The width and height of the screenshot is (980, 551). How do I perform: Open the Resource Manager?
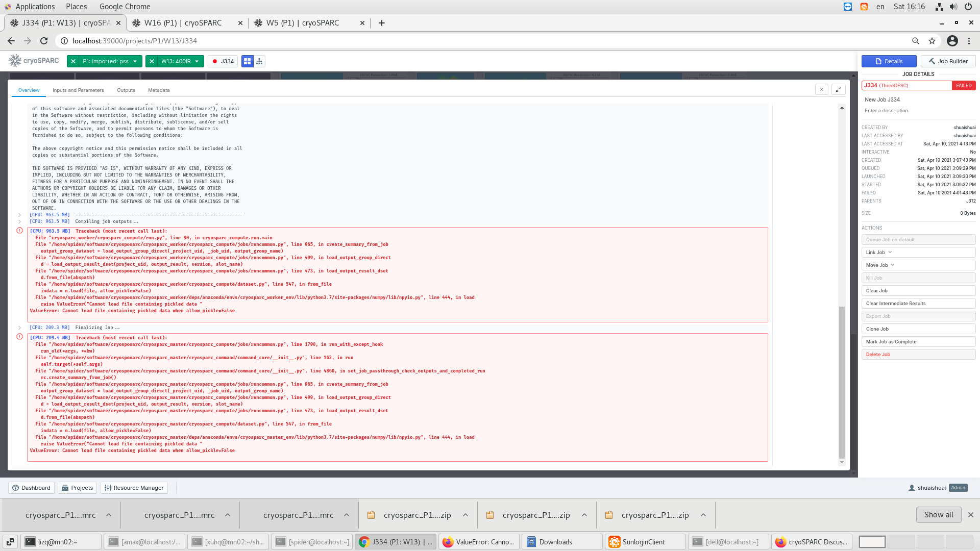point(134,487)
